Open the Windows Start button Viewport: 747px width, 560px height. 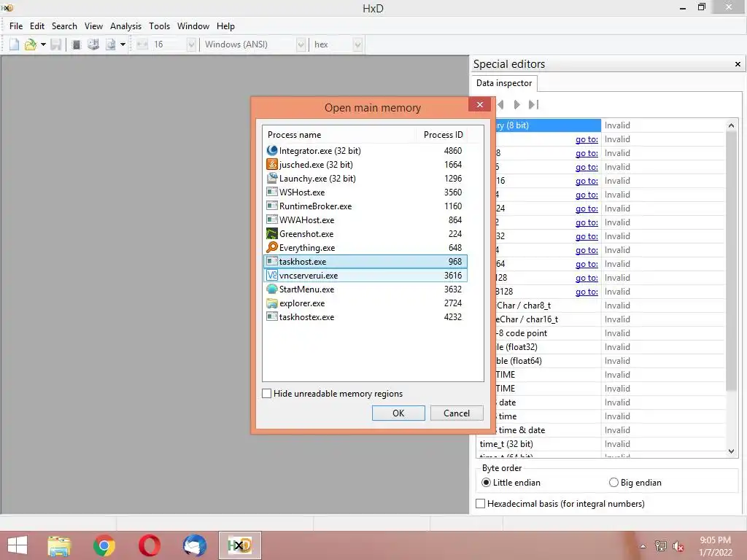click(x=18, y=545)
